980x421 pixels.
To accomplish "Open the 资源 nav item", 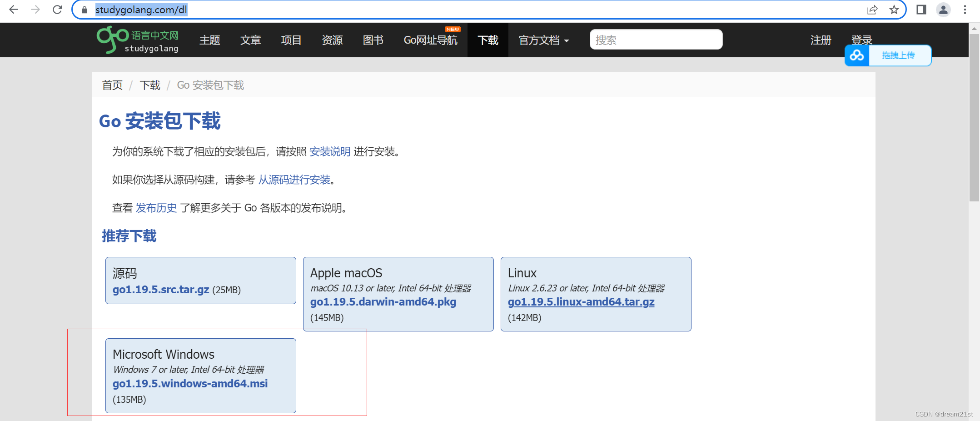I will [x=332, y=40].
